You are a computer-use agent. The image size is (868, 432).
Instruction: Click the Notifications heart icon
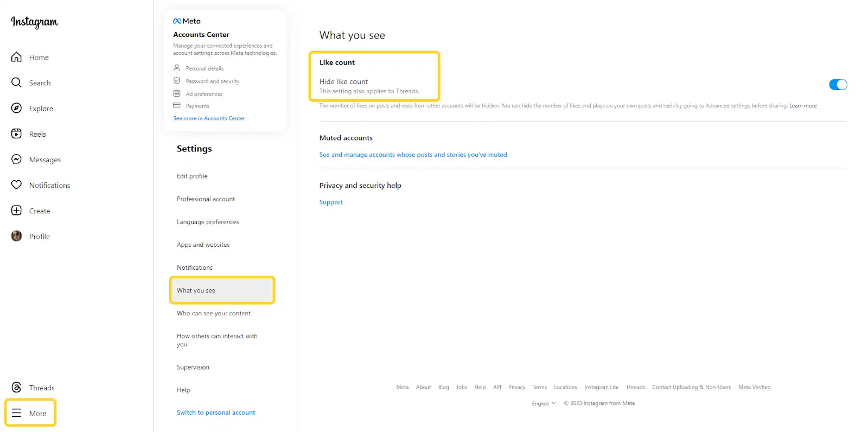click(x=16, y=185)
